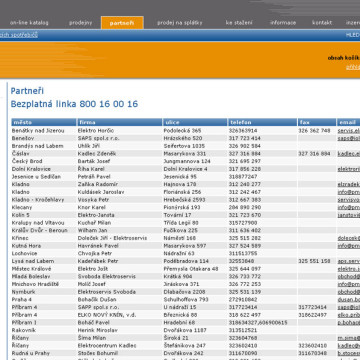
Task: Click firm Kadlec Zdeněk
Action: (x=97, y=154)
